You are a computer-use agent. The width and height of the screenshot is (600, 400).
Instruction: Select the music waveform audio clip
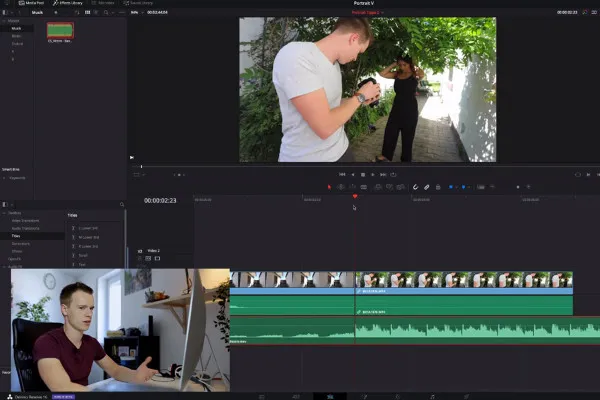coord(415,331)
